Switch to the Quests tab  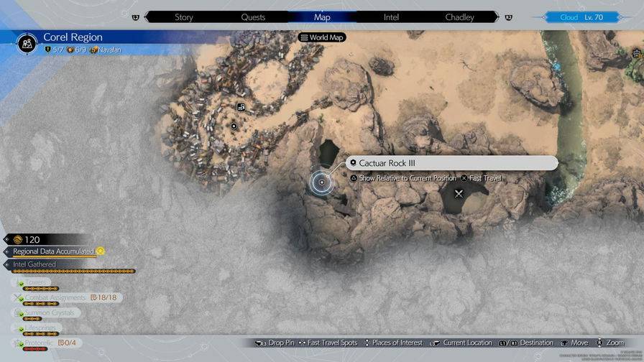(x=253, y=17)
